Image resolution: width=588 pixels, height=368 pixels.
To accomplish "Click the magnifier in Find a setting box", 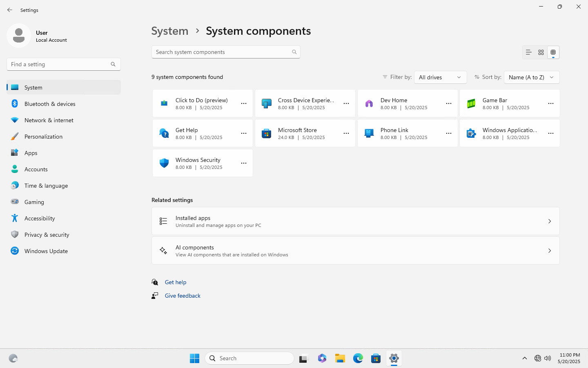I will point(113,64).
